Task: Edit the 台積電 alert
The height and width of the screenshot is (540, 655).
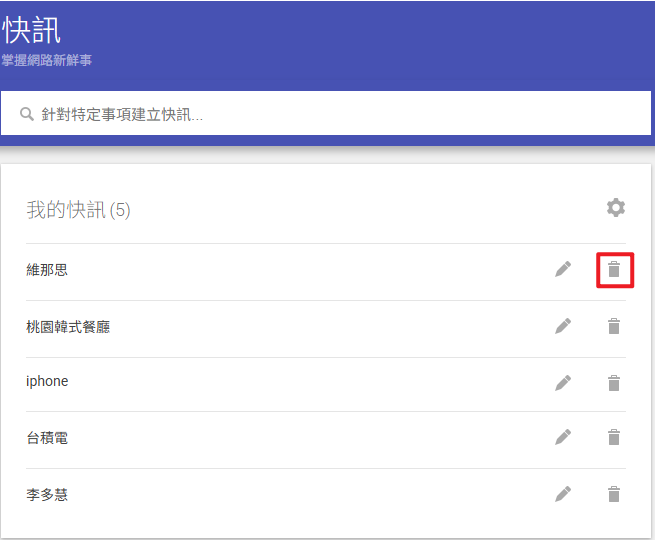Action: [x=564, y=437]
